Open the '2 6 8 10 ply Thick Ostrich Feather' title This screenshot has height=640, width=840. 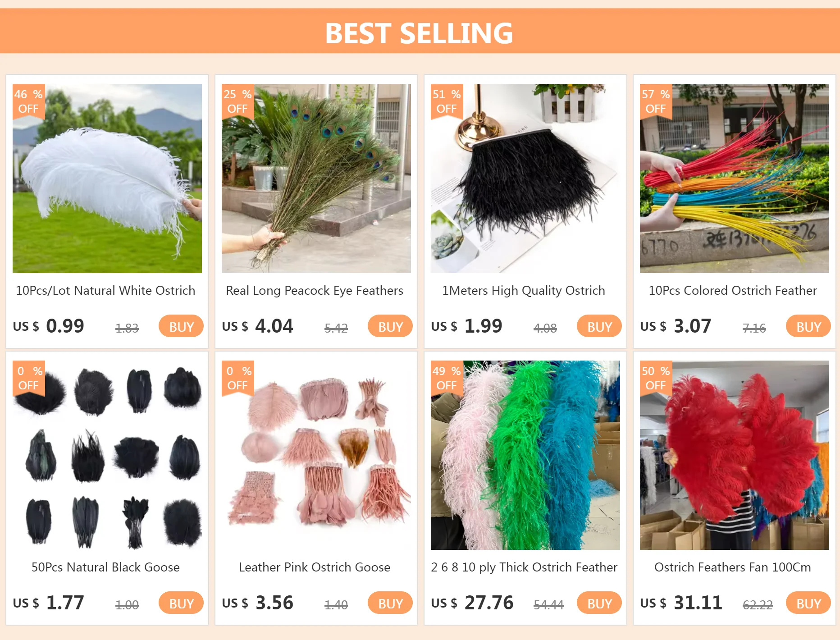point(524,567)
